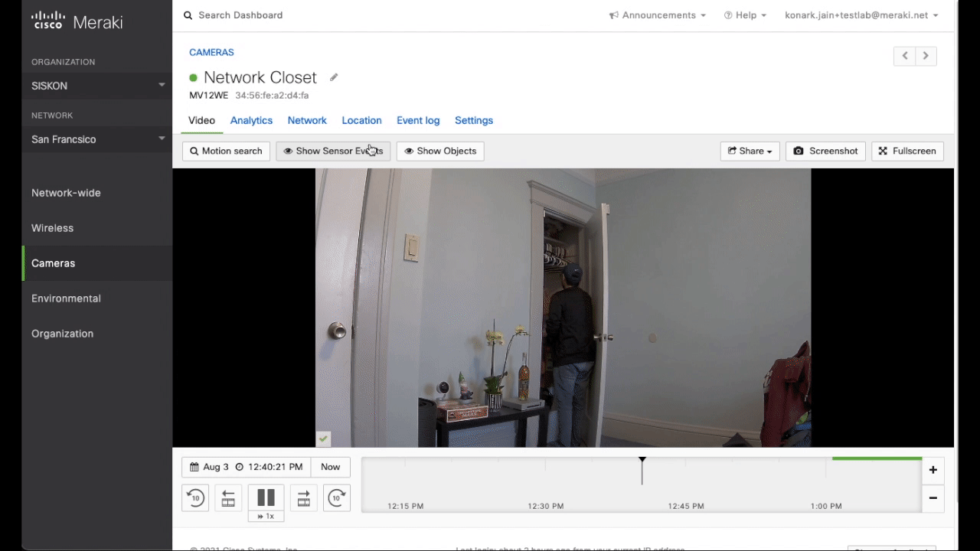The image size is (980, 551).
Task: Select the next frame icon
Action: 303,498
